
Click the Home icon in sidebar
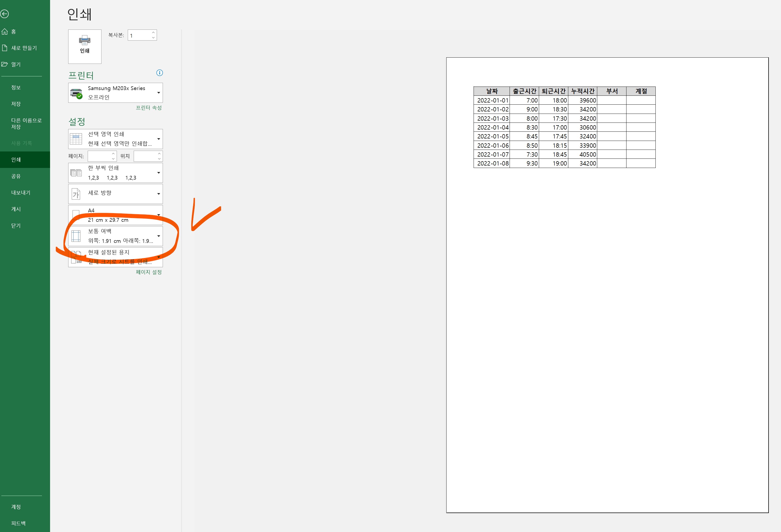[x=5, y=32]
